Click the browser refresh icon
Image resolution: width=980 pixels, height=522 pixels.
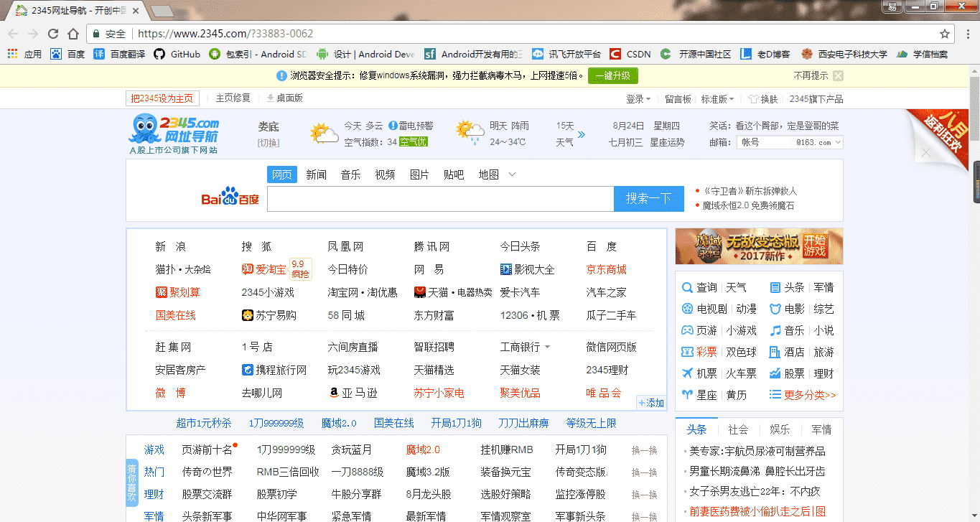(x=52, y=33)
